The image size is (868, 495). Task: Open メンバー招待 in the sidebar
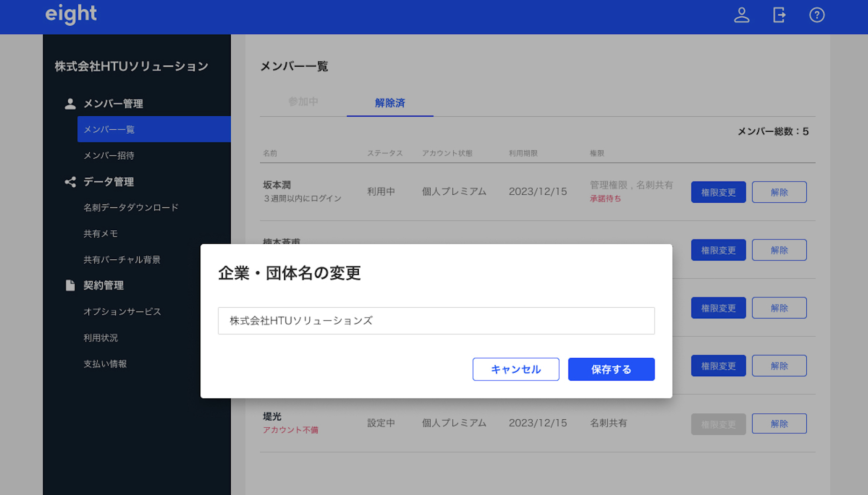tap(109, 156)
